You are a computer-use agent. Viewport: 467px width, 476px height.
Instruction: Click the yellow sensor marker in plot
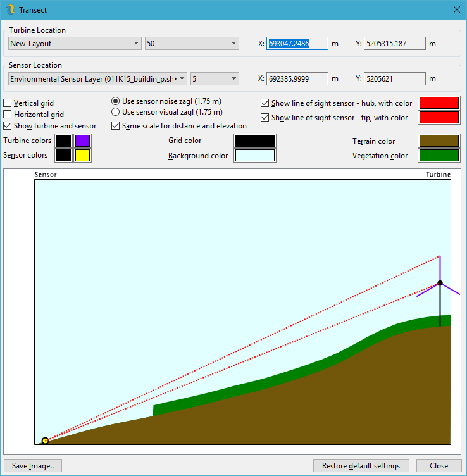tap(45, 441)
